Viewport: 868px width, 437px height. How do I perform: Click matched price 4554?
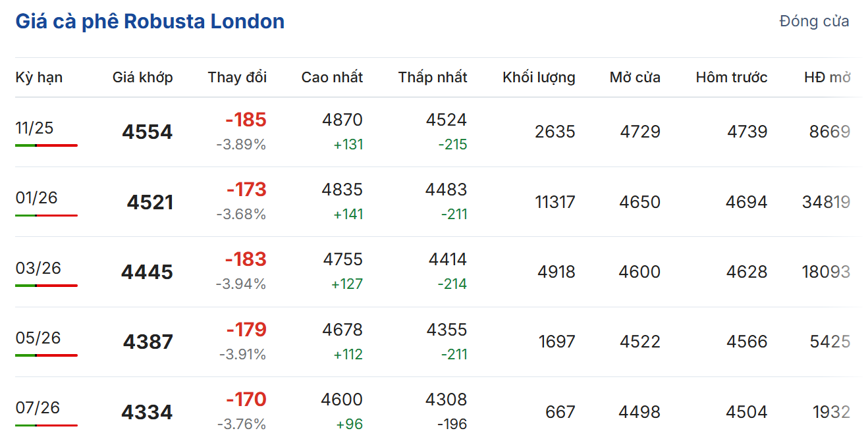point(147,132)
